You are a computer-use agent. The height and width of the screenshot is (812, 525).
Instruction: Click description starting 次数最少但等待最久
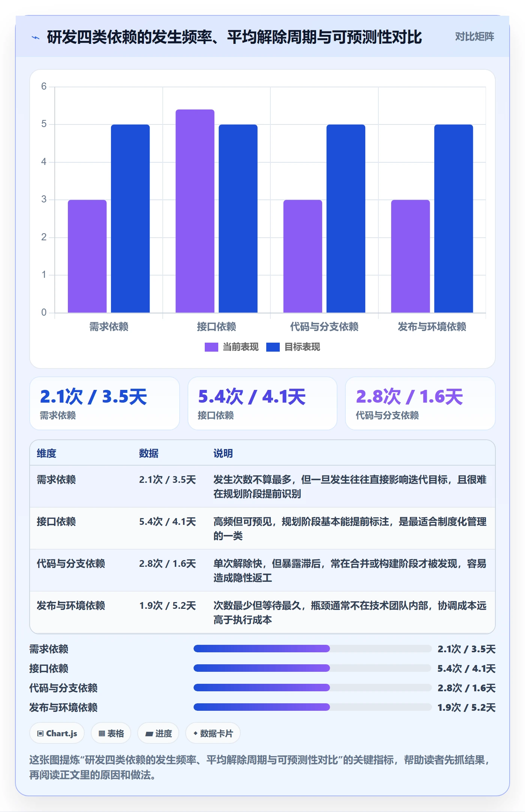pos(350,613)
